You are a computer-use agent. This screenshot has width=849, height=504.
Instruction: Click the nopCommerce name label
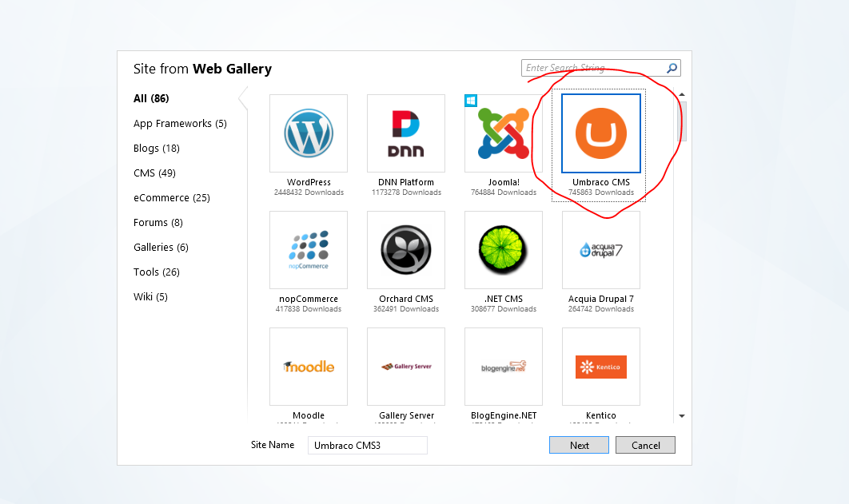309,299
